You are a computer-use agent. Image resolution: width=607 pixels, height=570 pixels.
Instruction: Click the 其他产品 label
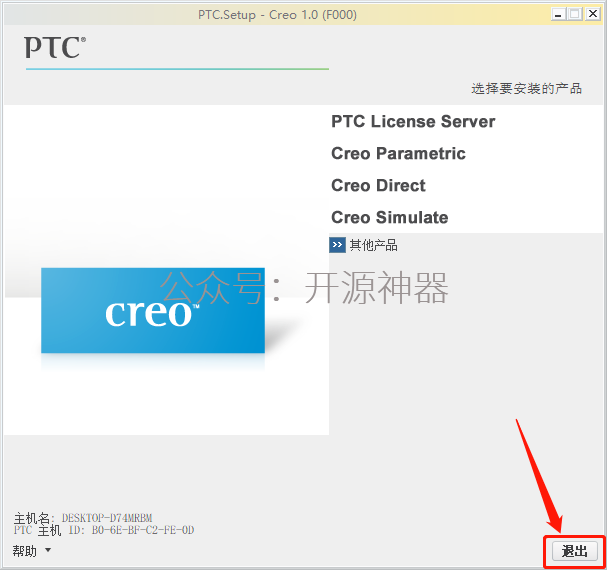tap(374, 245)
